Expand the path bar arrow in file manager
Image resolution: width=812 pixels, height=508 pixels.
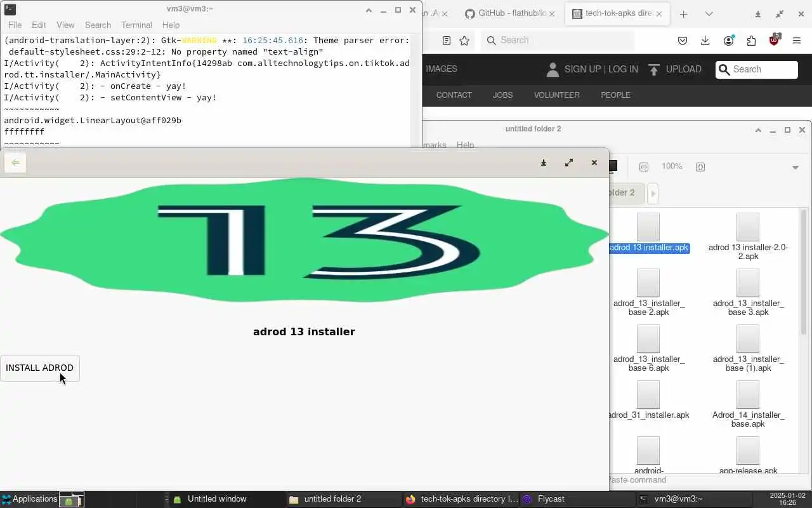pos(653,192)
